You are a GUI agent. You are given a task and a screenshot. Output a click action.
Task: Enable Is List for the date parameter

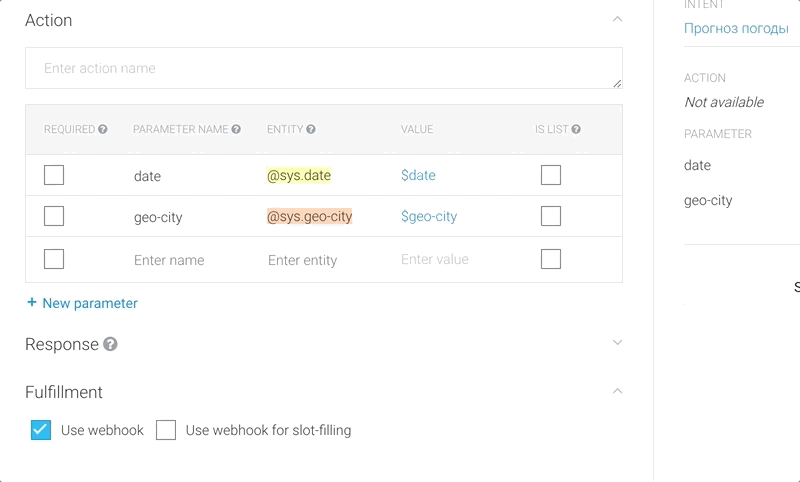(x=550, y=175)
